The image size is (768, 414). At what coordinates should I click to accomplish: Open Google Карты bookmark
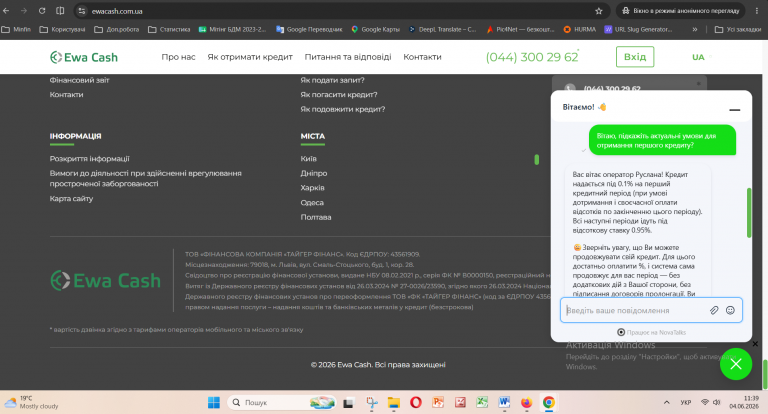376,29
